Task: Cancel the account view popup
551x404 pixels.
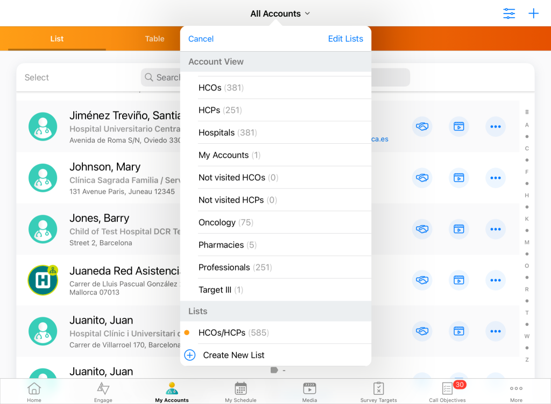Action: 201,39
